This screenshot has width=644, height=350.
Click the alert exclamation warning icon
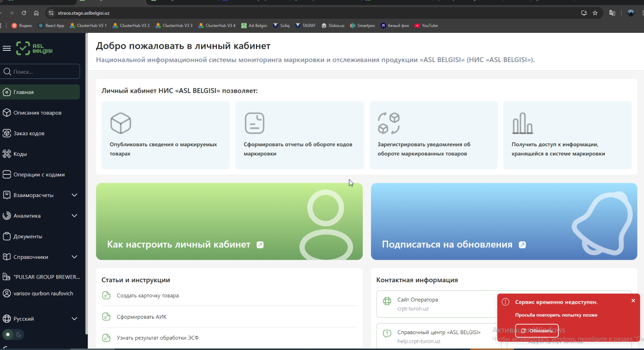(x=505, y=302)
